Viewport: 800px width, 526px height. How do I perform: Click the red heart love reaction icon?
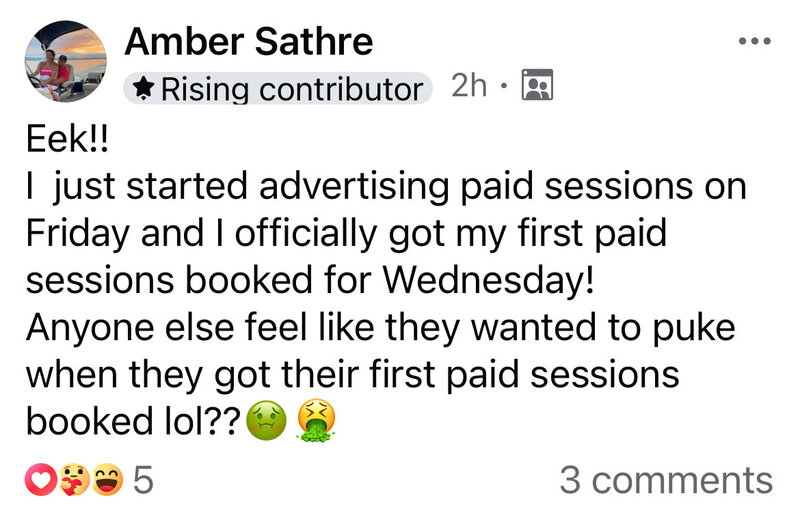click(41, 481)
